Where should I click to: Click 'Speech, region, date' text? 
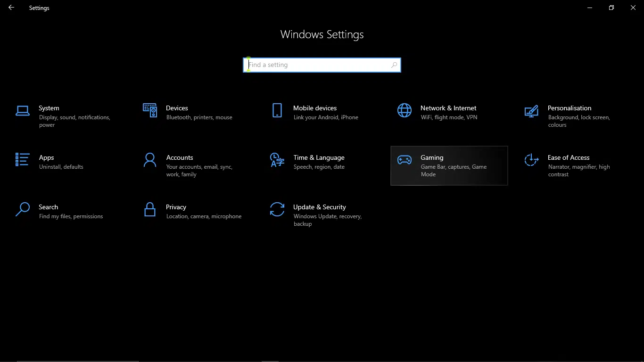tap(319, 167)
